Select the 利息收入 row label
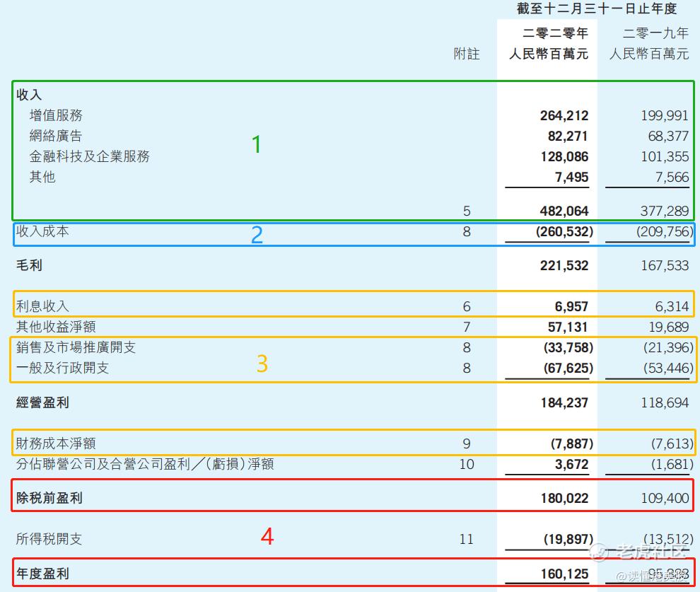 pos(42,306)
